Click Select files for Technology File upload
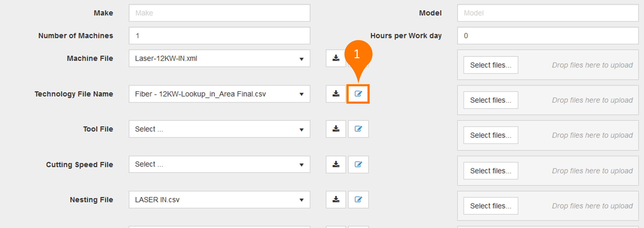 point(491,100)
